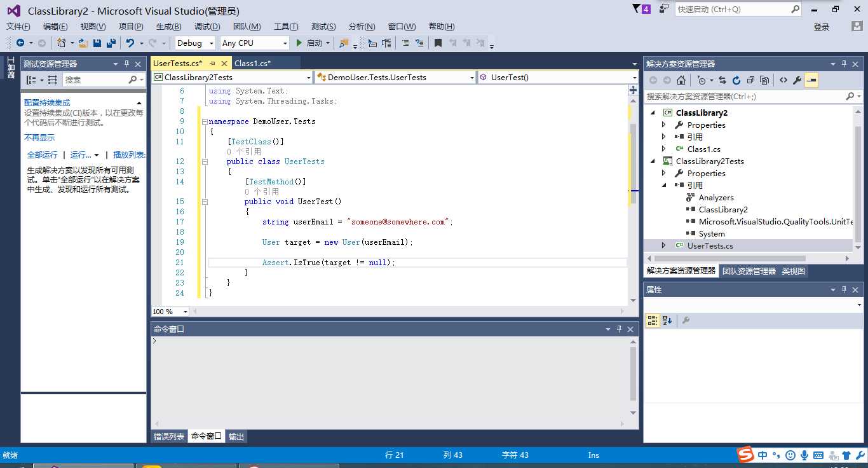868x468 pixels.
Task: Open the soft keyboard icon in the IME bar
Action: pyautogui.click(x=818, y=455)
